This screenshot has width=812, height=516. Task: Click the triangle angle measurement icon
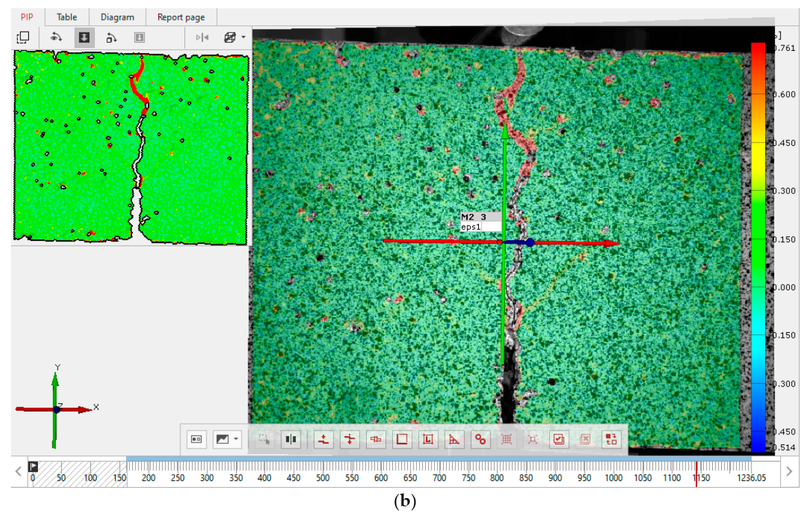[x=453, y=439]
